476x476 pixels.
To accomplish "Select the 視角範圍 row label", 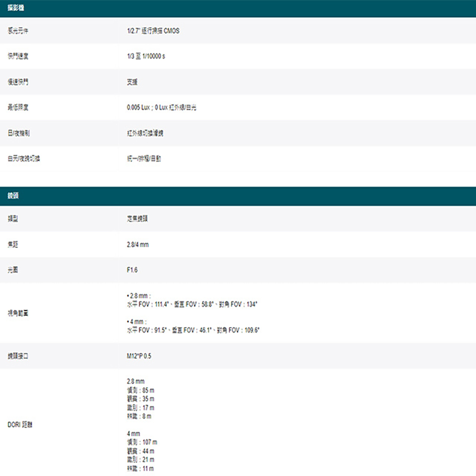I will click(x=18, y=313).
